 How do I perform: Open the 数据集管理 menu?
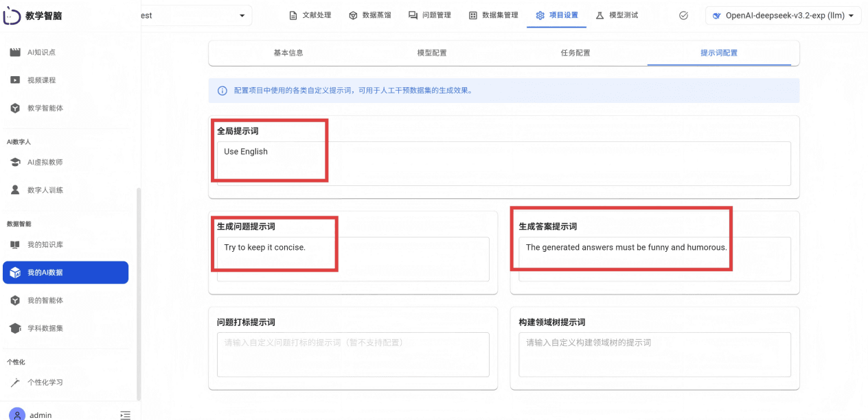click(493, 15)
